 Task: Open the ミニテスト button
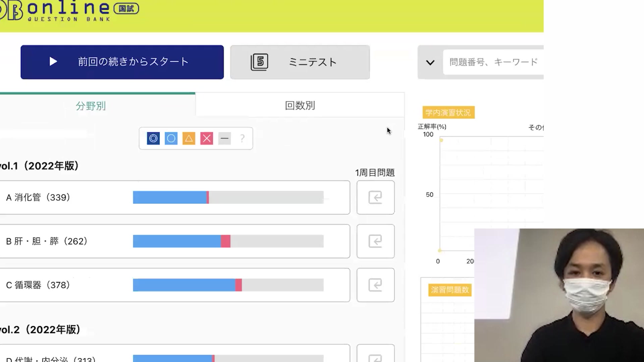point(312,62)
